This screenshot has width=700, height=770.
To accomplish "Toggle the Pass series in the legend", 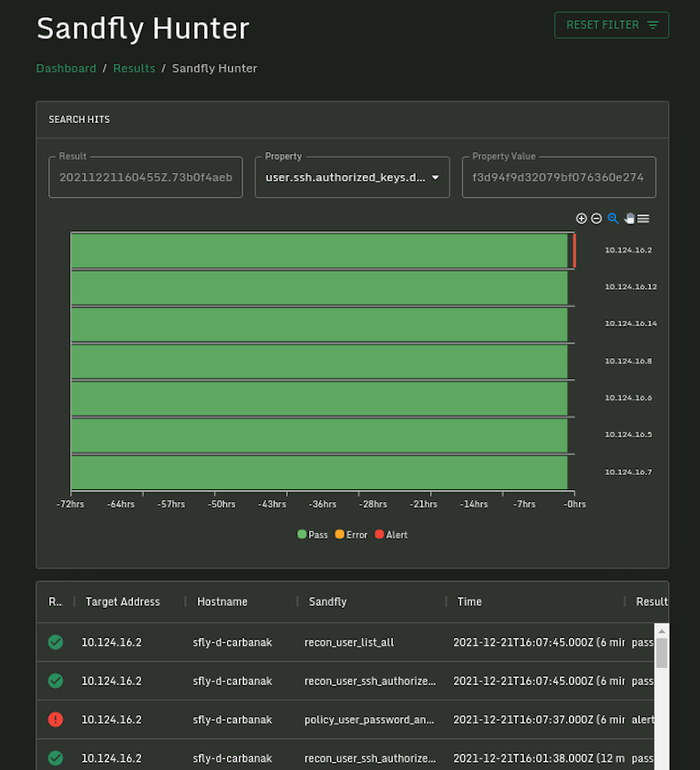I will pos(312,534).
